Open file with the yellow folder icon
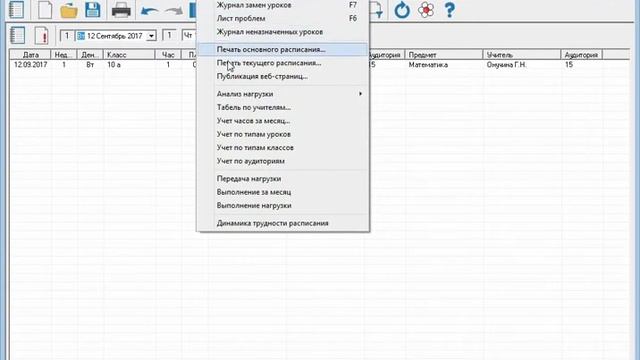The image size is (640, 360). click(x=69, y=10)
